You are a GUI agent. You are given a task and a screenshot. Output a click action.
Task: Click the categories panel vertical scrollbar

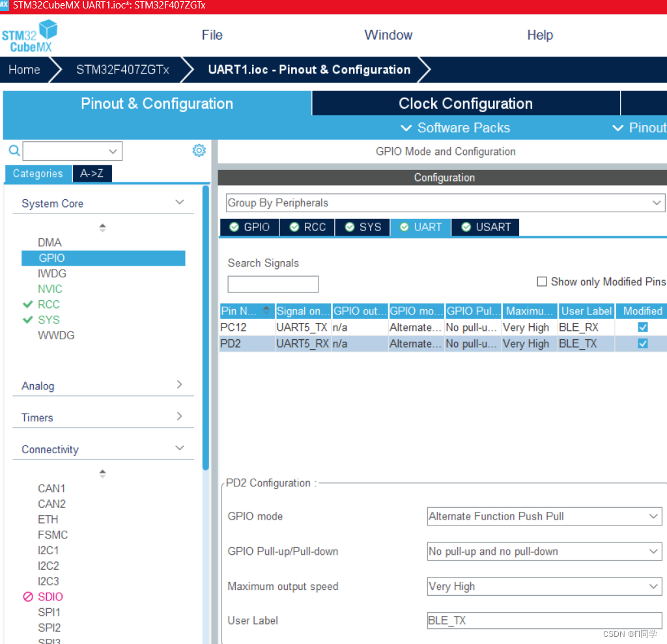click(x=206, y=328)
